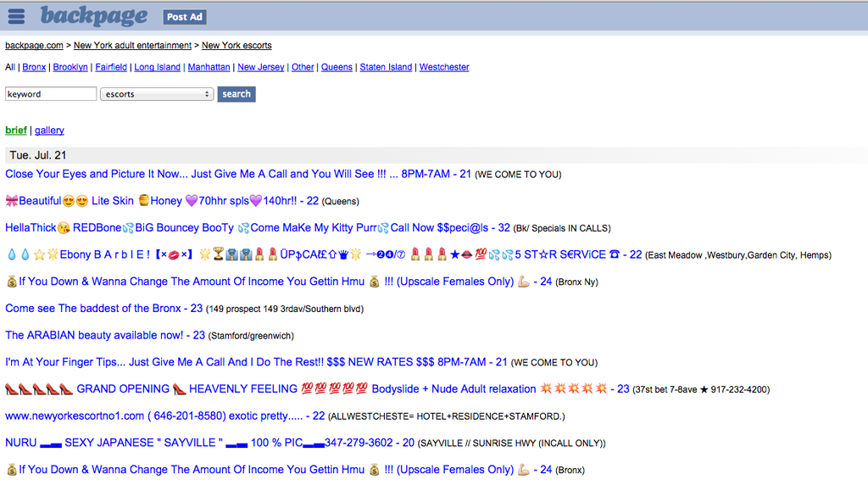Screen dimensions: 868x480
Task: Open the backpage.com breadcrumb link
Action: 34,46
